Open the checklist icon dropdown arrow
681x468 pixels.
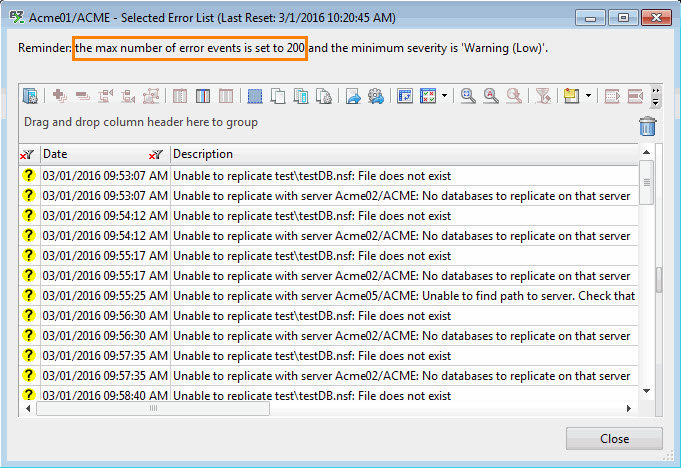(x=443, y=96)
